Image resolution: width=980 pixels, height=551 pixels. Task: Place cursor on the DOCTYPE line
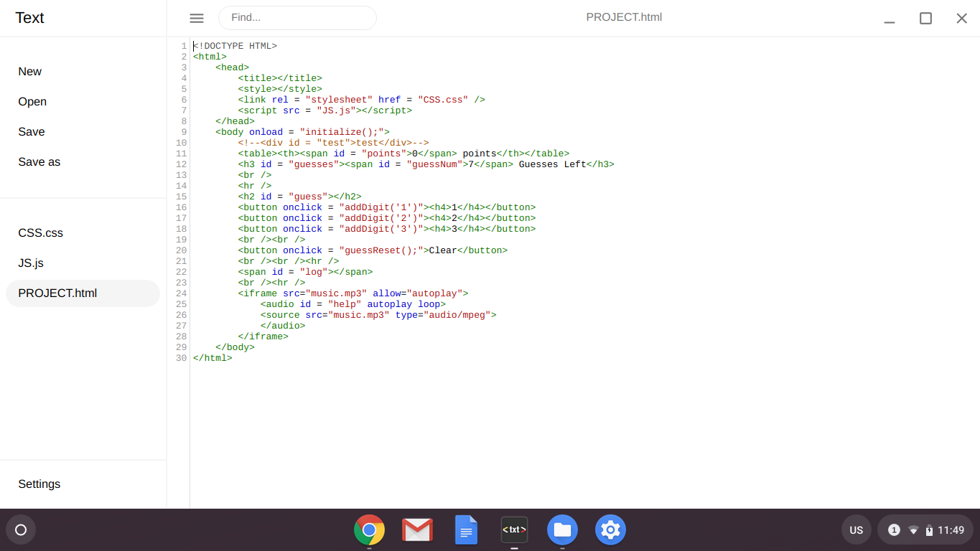tap(235, 46)
